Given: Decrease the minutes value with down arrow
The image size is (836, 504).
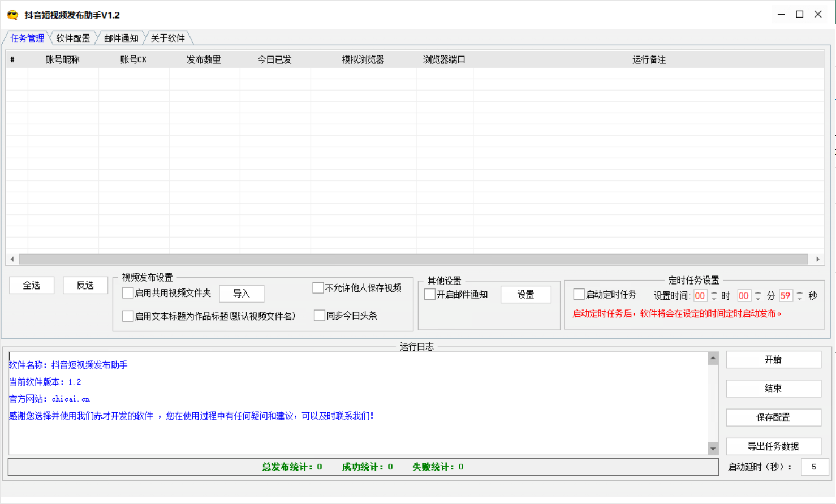Looking at the screenshot, I should (x=758, y=299).
